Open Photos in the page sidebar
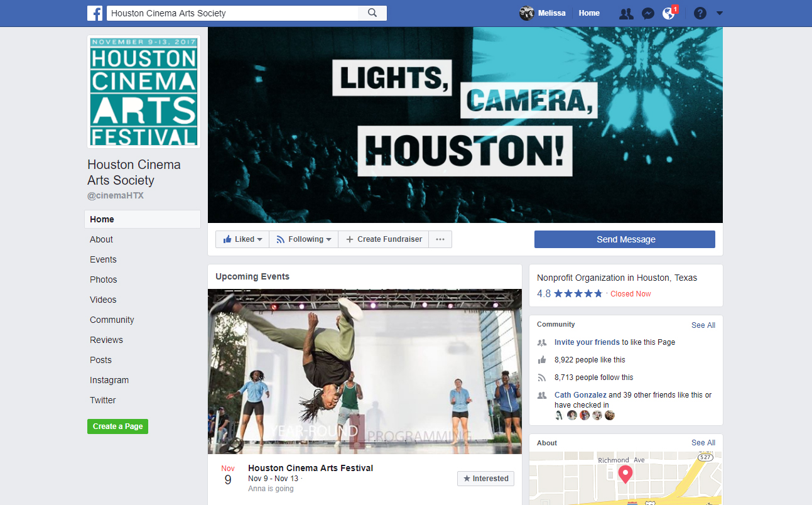The height and width of the screenshot is (505, 812). click(x=104, y=280)
